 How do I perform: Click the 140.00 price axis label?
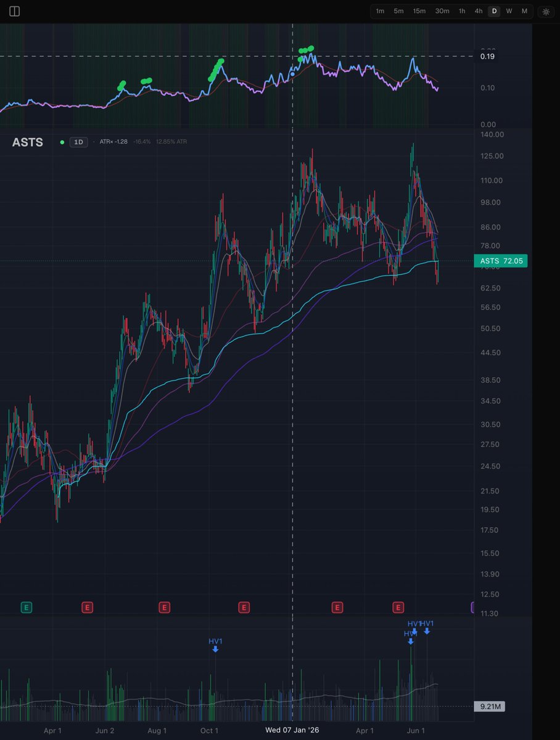tap(492, 134)
